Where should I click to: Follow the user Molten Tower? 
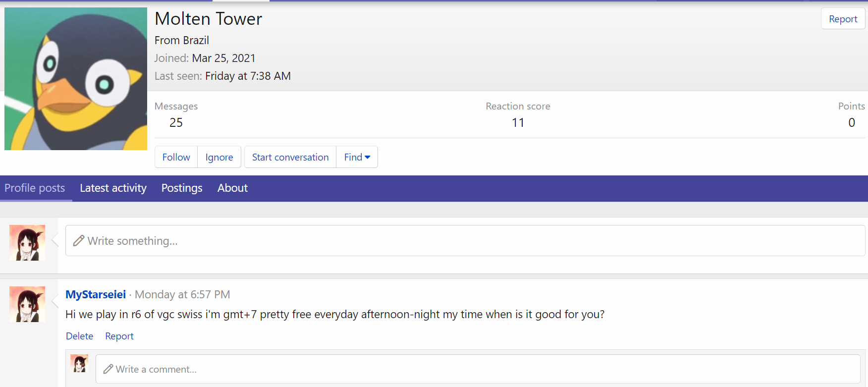176,157
